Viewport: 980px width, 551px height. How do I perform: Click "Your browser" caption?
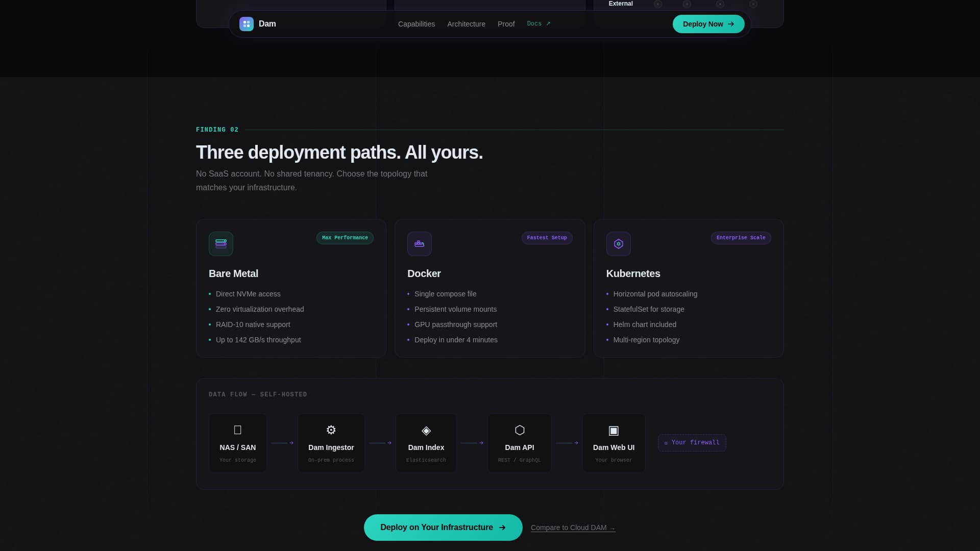(614, 460)
